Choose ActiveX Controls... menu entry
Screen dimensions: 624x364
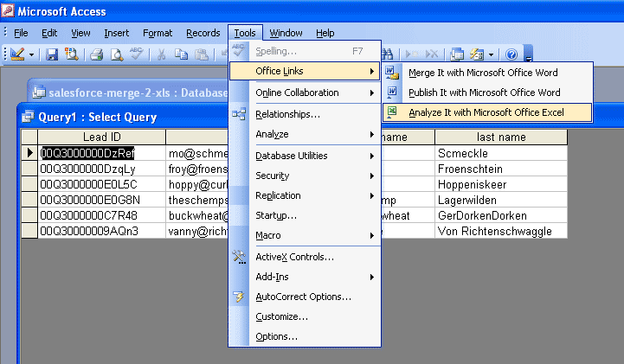coord(305,257)
